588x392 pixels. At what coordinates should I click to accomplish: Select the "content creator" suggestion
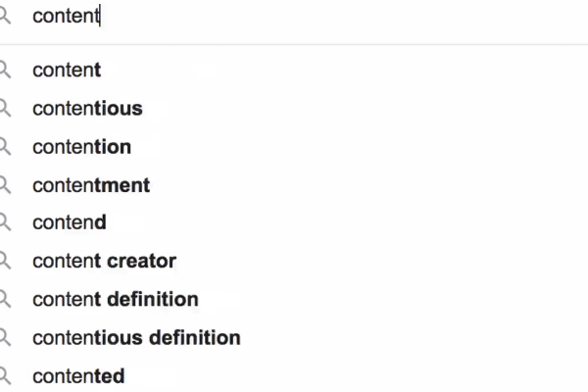(x=104, y=261)
